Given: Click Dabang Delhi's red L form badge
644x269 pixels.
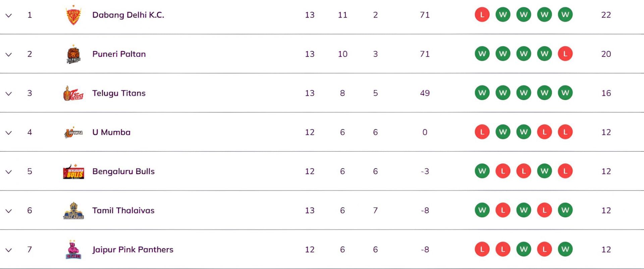Looking at the screenshot, I should point(482,15).
